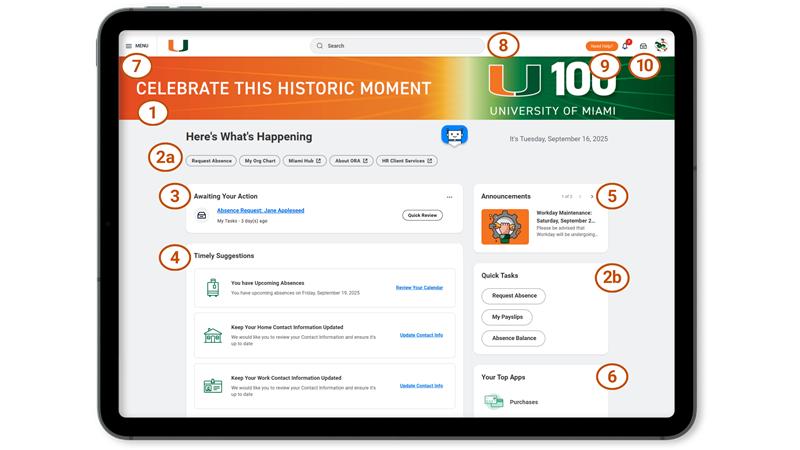Click the ID card Work Contact icon
Viewport: 800px width, 450px height.
213,386
